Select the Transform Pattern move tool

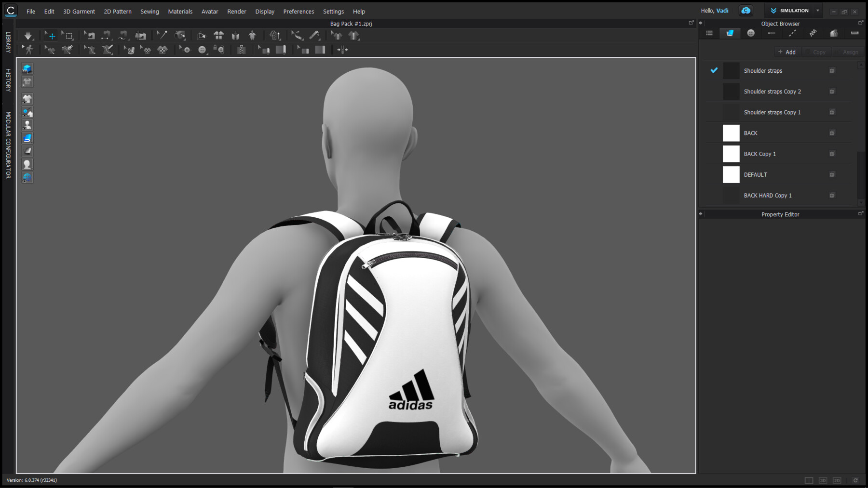pyautogui.click(x=51, y=35)
